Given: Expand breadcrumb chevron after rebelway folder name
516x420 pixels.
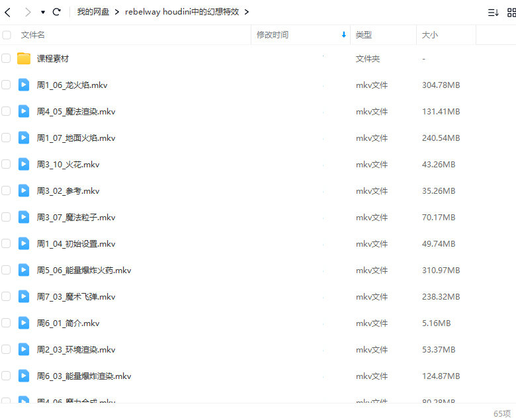Looking at the screenshot, I should [247, 12].
